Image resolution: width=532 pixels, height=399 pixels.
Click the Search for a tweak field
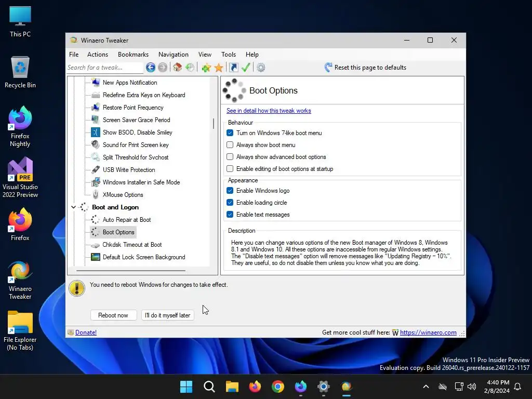pyautogui.click(x=105, y=68)
